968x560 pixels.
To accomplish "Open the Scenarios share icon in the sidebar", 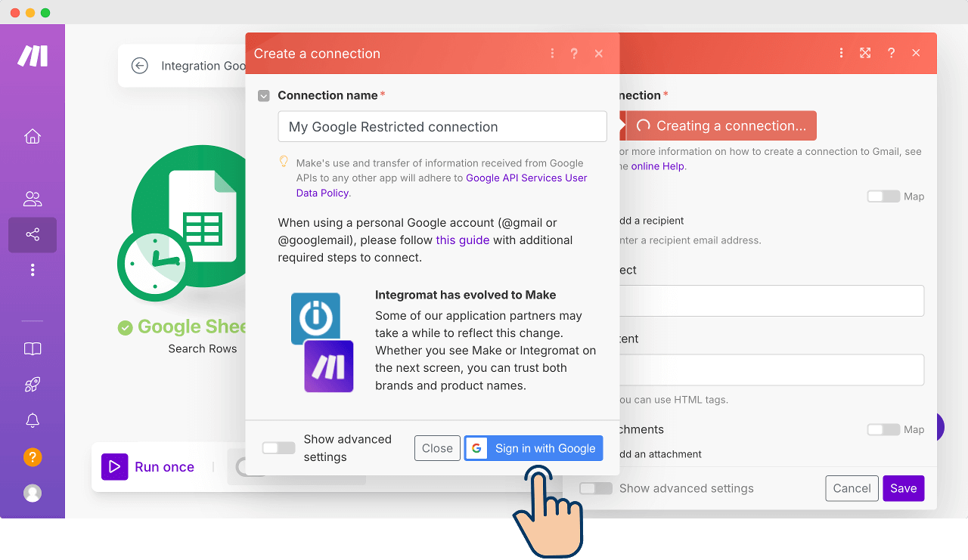I will [33, 235].
